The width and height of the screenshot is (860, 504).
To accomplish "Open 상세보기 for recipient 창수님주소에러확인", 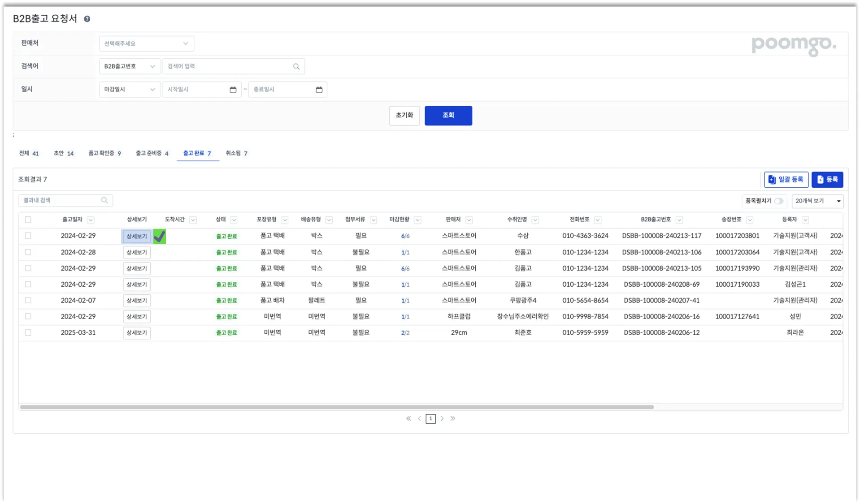I will pos(137,317).
